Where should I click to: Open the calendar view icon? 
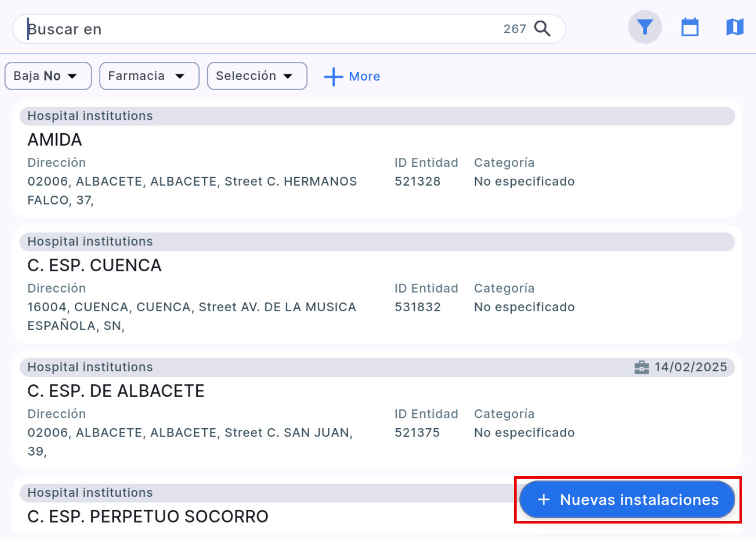click(x=689, y=27)
